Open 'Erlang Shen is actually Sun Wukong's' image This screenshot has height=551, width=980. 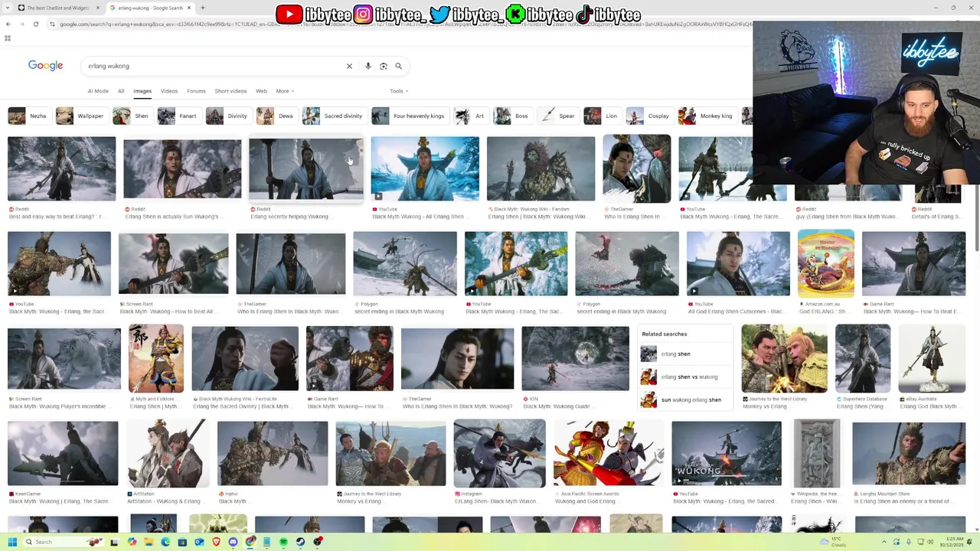coord(182,169)
